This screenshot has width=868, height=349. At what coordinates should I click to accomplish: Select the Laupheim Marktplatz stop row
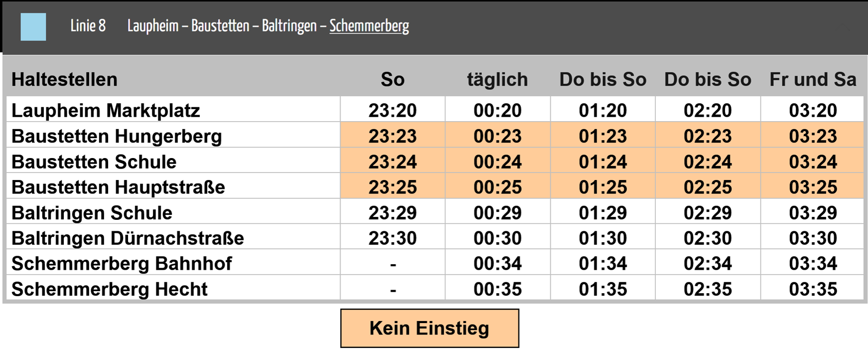pyautogui.click(x=435, y=109)
